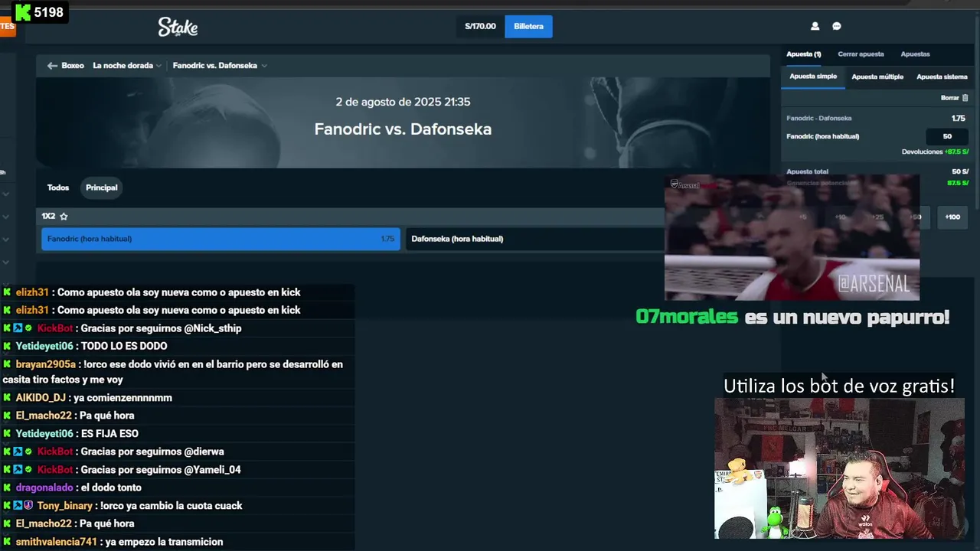
Task: Click the back arrow next to Boxeo
Action: tap(52, 66)
